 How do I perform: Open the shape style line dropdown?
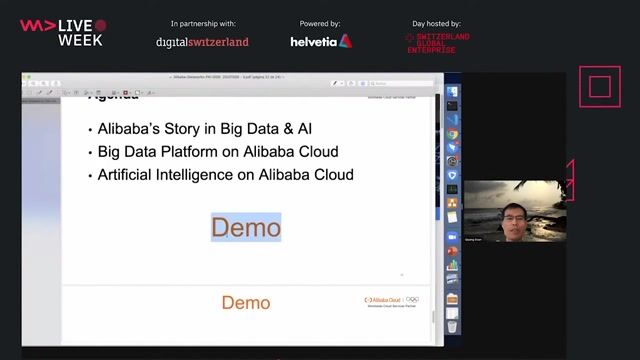pyautogui.click(x=115, y=93)
